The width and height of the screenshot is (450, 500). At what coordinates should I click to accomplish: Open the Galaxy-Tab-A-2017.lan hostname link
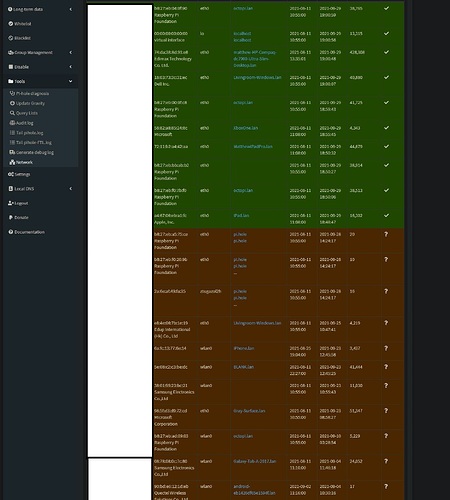(255, 461)
